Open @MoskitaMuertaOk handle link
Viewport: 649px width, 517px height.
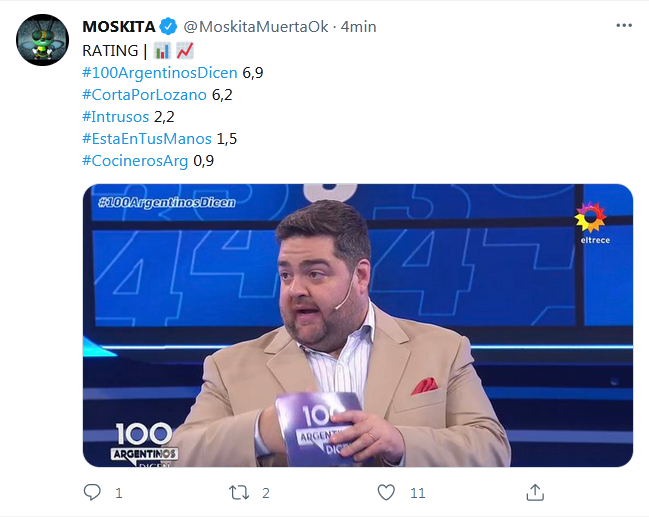[x=256, y=26]
